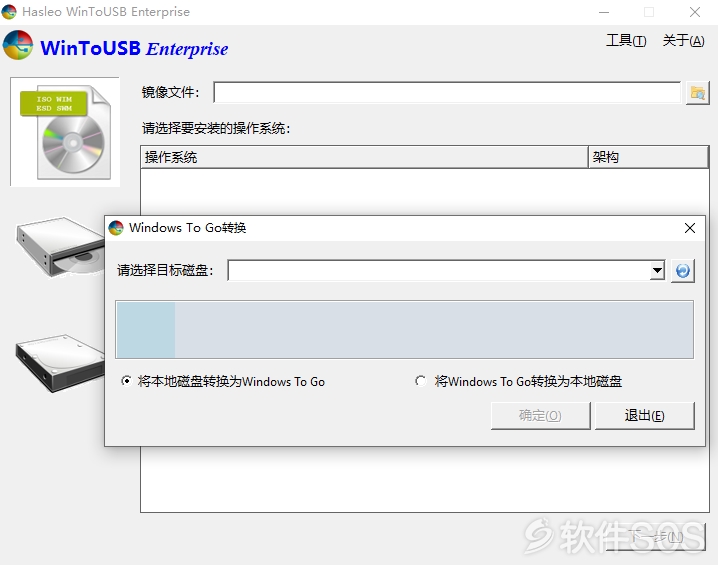Click the Hasleo title bar app icon

[x=9, y=12]
